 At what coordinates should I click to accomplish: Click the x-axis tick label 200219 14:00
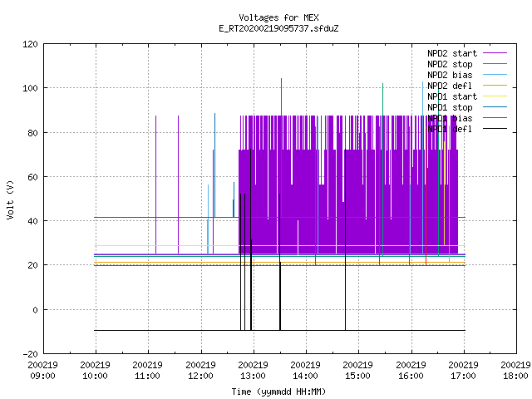(x=305, y=371)
